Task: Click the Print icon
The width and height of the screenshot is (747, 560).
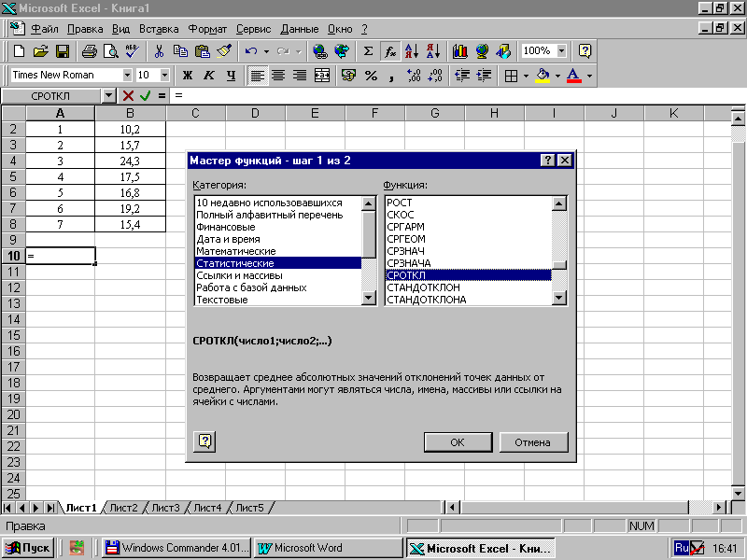Action: [90, 51]
